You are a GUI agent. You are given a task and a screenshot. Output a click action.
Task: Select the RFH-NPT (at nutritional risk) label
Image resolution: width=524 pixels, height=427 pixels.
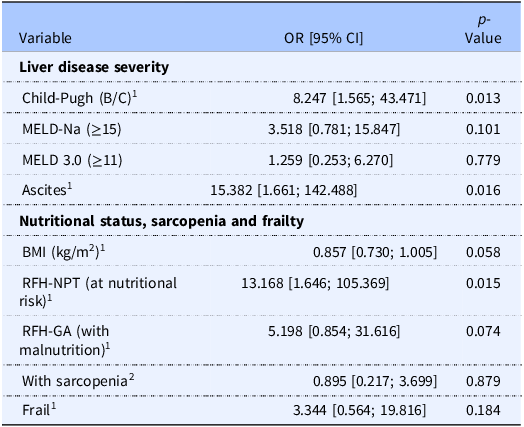point(98,292)
